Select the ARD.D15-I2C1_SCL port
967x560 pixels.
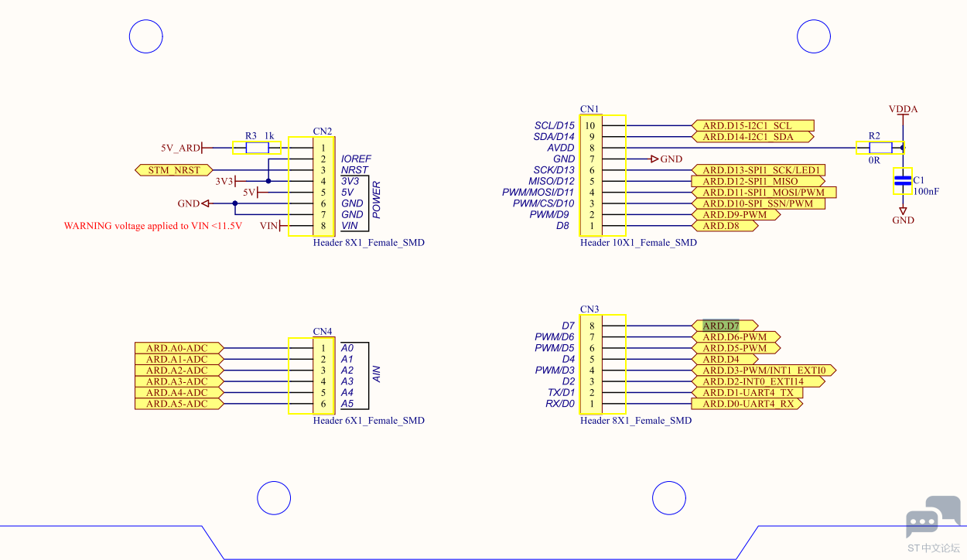(x=754, y=125)
